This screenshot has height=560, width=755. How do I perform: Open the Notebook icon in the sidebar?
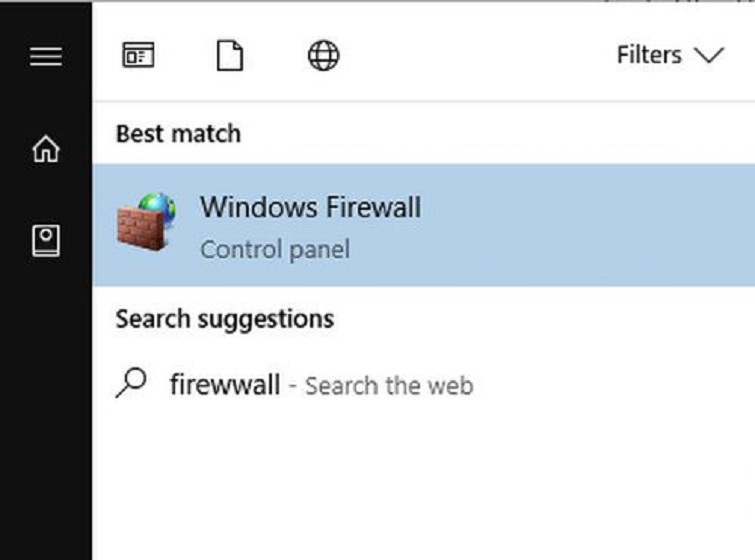point(46,239)
